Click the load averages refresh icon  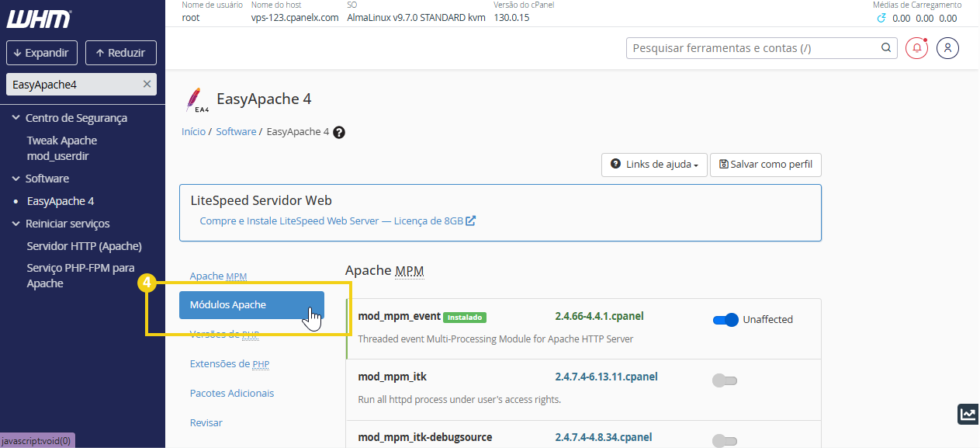pyautogui.click(x=881, y=18)
